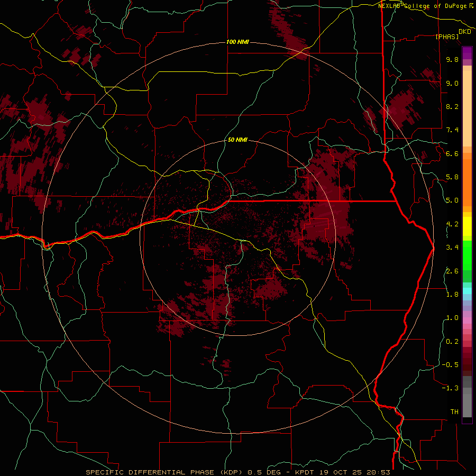Click the NEXLAB-College of DuPage label
The width and height of the screenshot is (476, 476).
(x=423, y=6)
